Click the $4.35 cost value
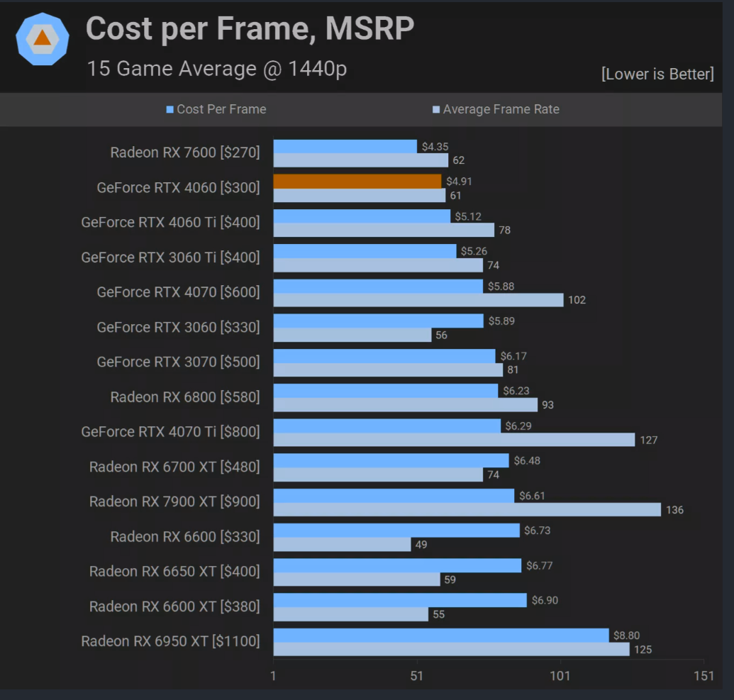 pos(435,147)
